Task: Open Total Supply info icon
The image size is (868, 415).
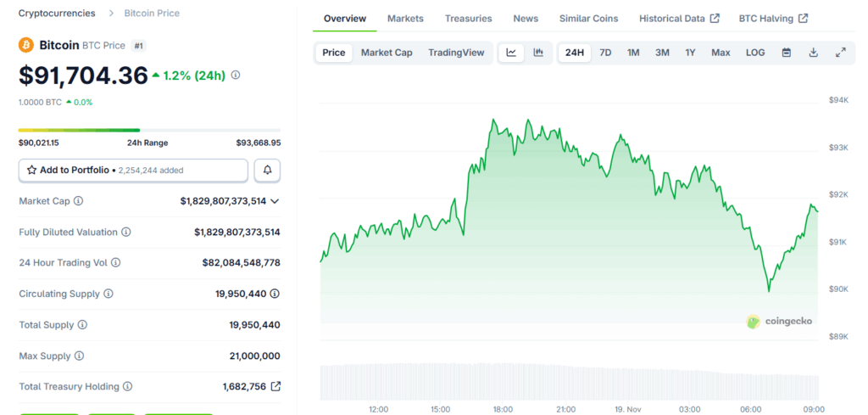Action: (82, 325)
